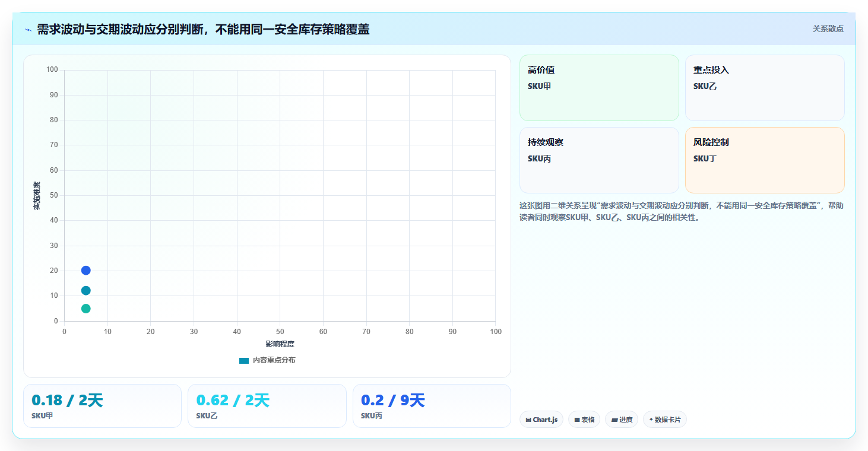Toggle the 内容重点分布 legend swatch

pyautogui.click(x=244, y=361)
